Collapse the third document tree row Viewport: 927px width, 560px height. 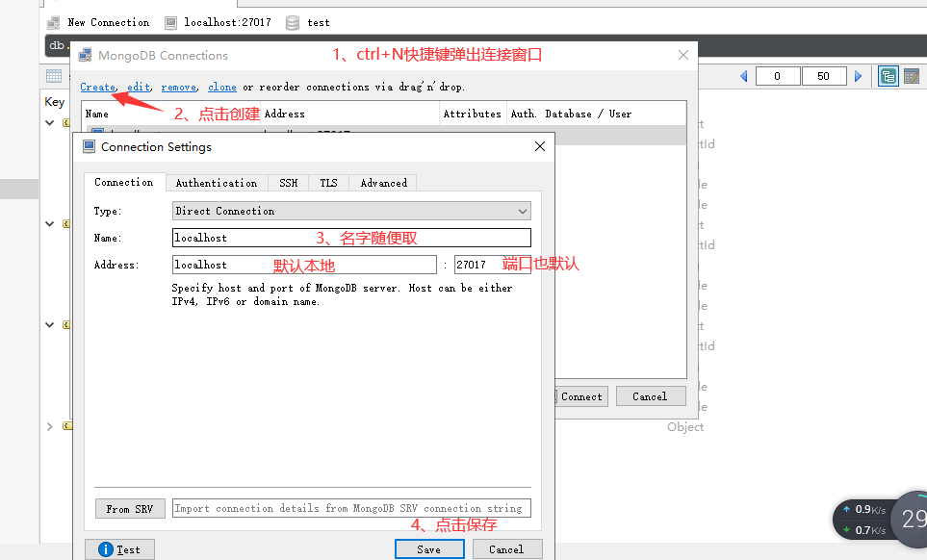pos(50,325)
